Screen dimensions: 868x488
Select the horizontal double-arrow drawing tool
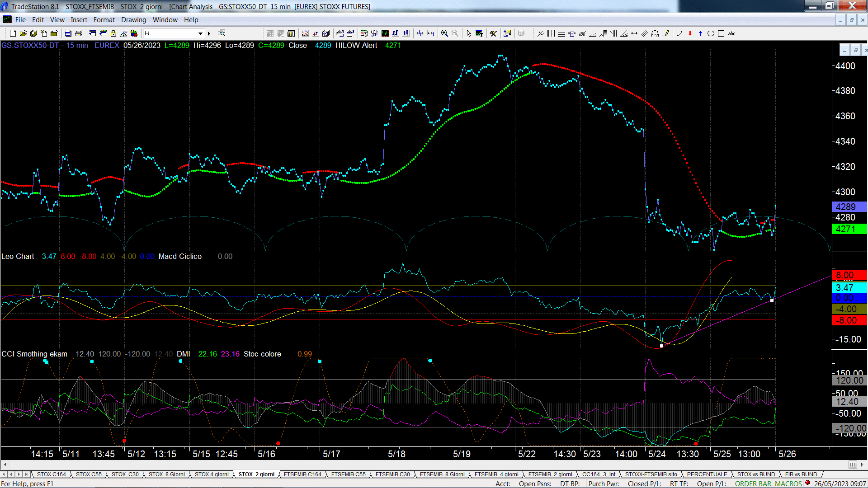(634, 33)
